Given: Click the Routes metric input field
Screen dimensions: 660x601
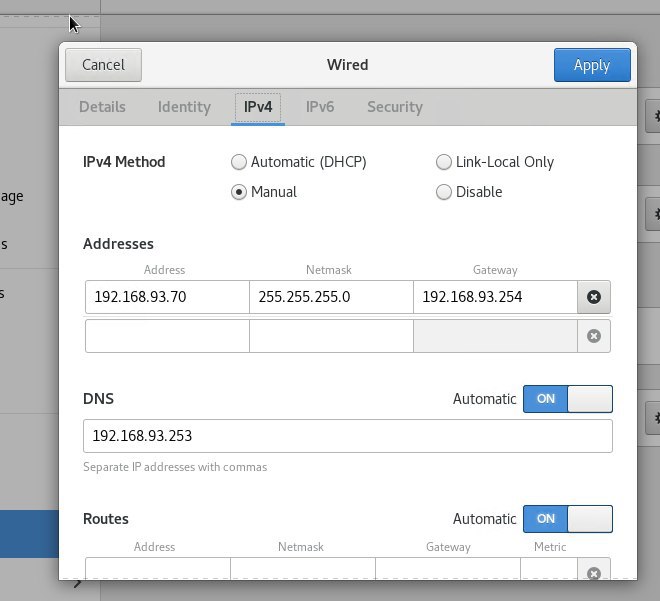Looking at the screenshot, I should (549, 569).
